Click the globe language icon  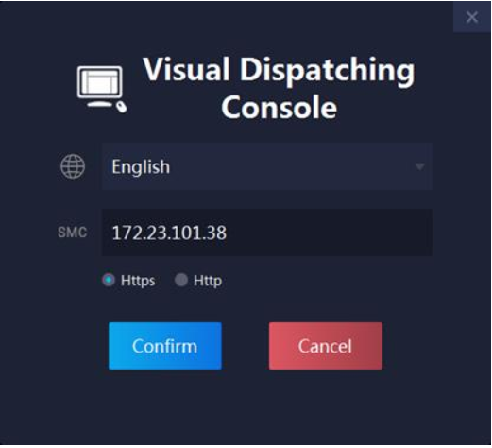(x=73, y=166)
